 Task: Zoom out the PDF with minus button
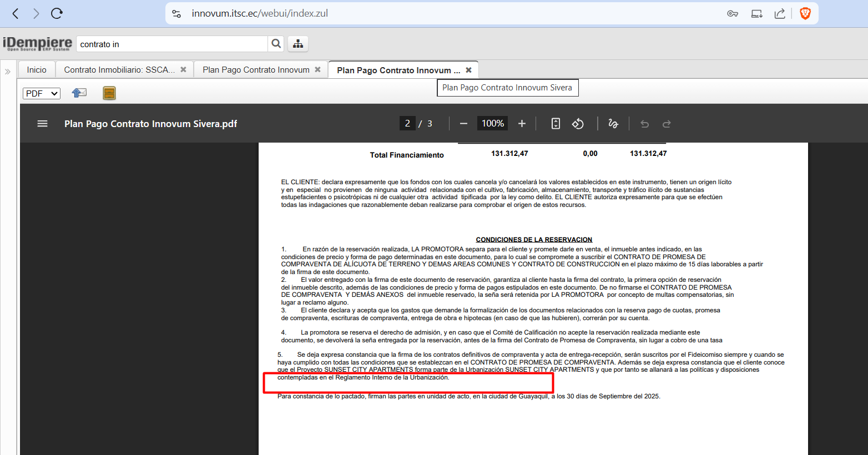(463, 124)
